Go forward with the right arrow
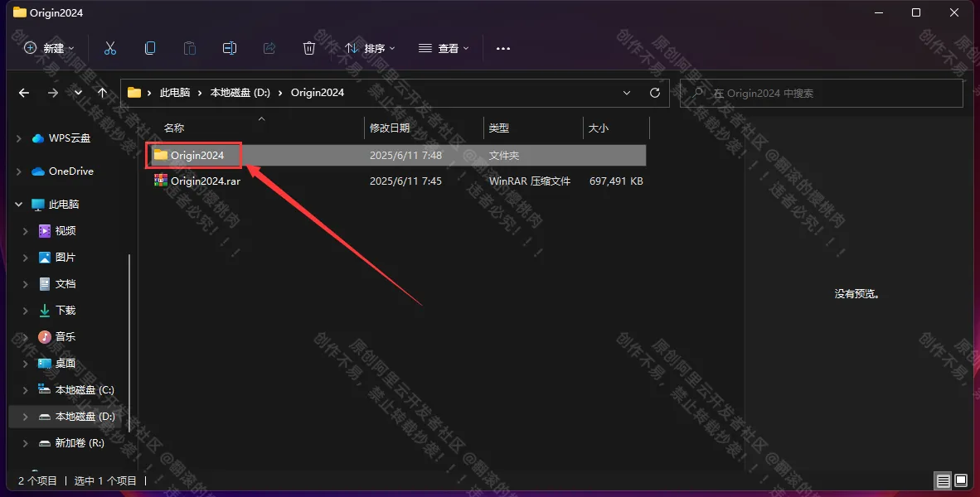The width and height of the screenshot is (980, 497). (x=52, y=93)
